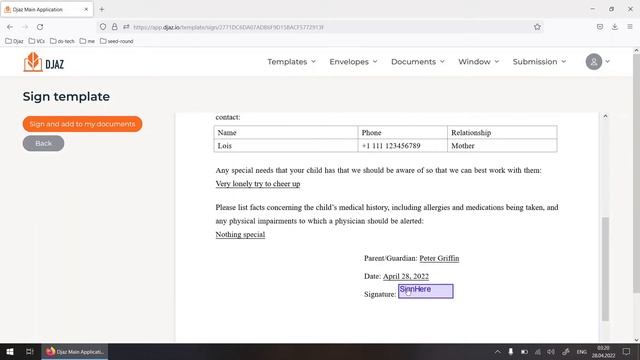This screenshot has width=640, height=360.
Task: Open the do-tech bookmarks folder
Action: (x=62, y=41)
